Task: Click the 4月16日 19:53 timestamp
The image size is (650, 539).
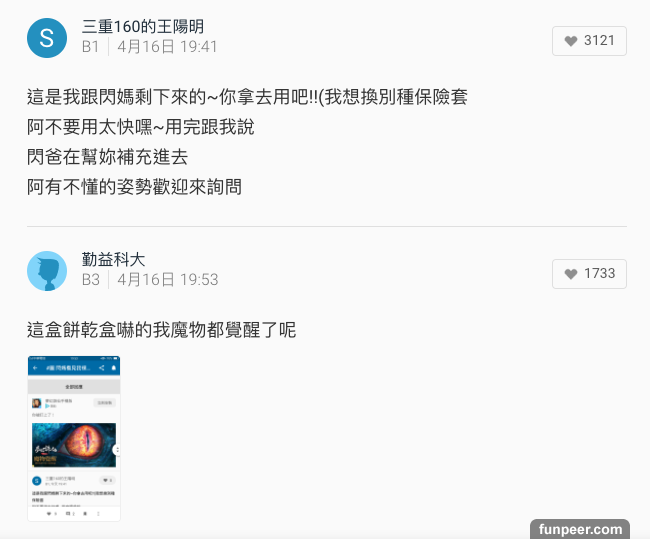Action: [x=167, y=279]
